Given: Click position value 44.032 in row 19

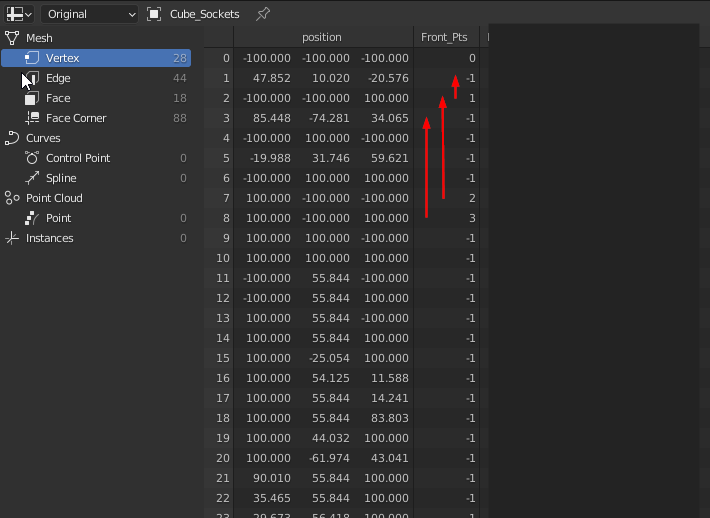Looking at the screenshot, I should (331, 438).
